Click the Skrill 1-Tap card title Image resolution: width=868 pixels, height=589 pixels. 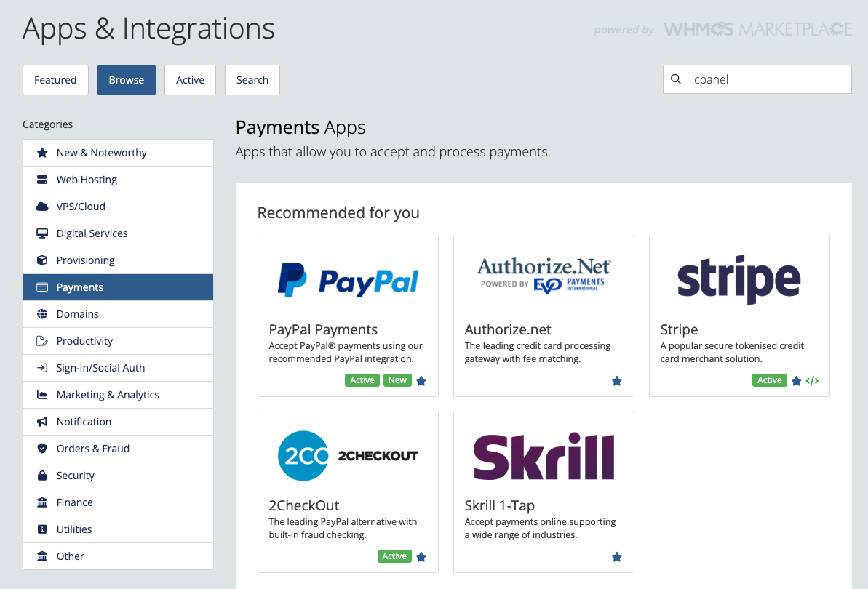coord(499,505)
